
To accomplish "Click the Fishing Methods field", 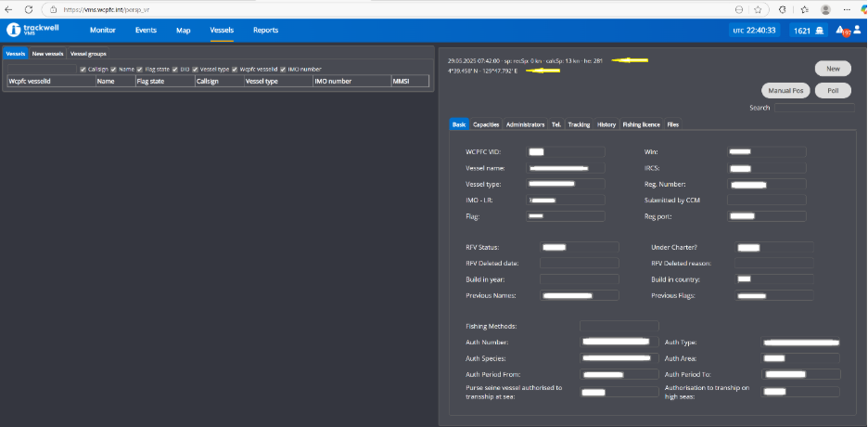I will 619,326.
